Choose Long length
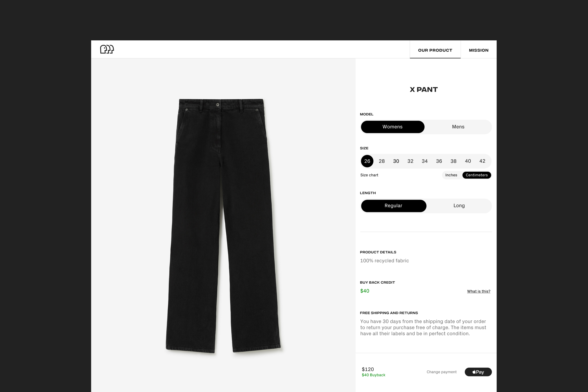Image resolution: width=588 pixels, height=392 pixels. point(459,206)
